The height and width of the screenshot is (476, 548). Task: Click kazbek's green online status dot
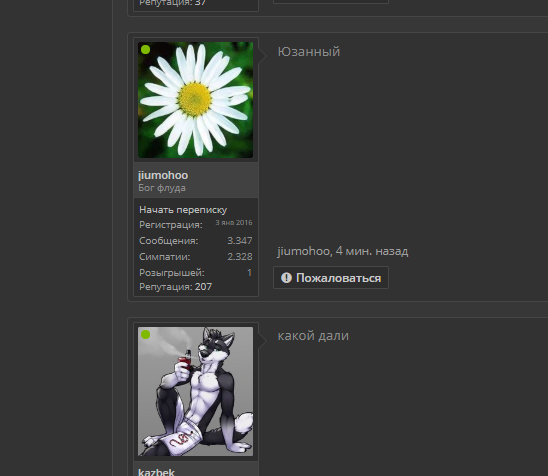pyautogui.click(x=145, y=334)
